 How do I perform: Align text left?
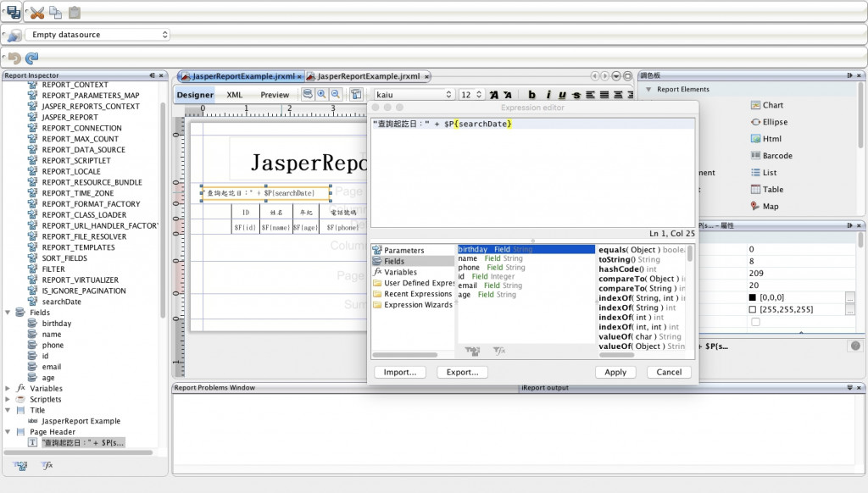pos(591,95)
